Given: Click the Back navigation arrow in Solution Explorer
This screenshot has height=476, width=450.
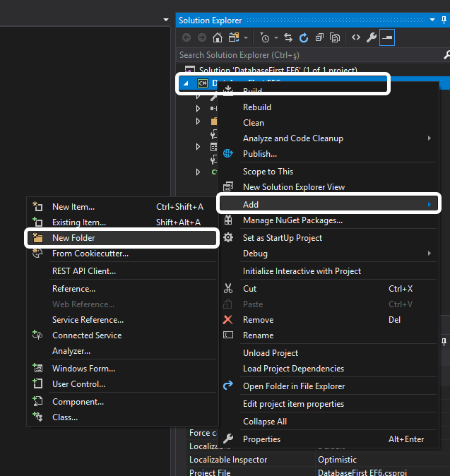Looking at the screenshot, I should pos(186,37).
